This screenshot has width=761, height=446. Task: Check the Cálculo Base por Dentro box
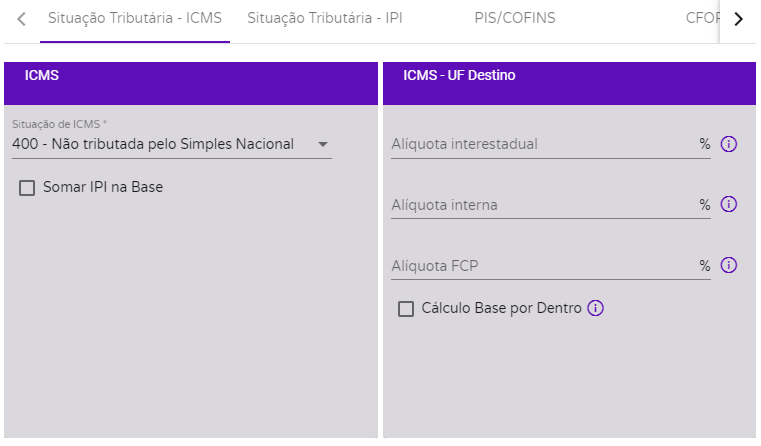[x=406, y=309]
